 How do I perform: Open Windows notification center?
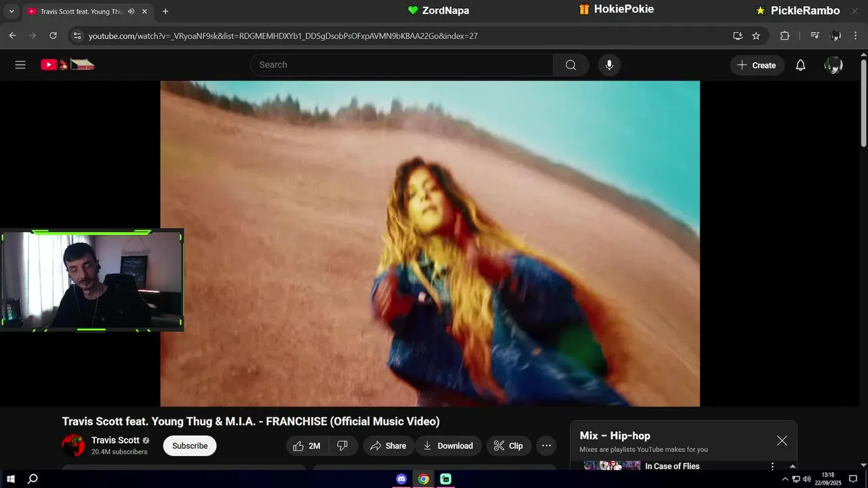(x=853, y=479)
